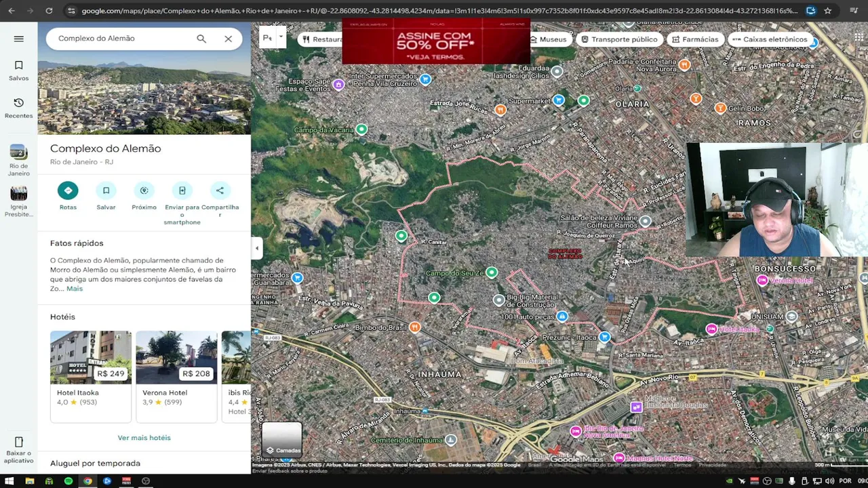Click the search magnifier icon
This screenshot has width=868, height=488.
tap(201, 39)
